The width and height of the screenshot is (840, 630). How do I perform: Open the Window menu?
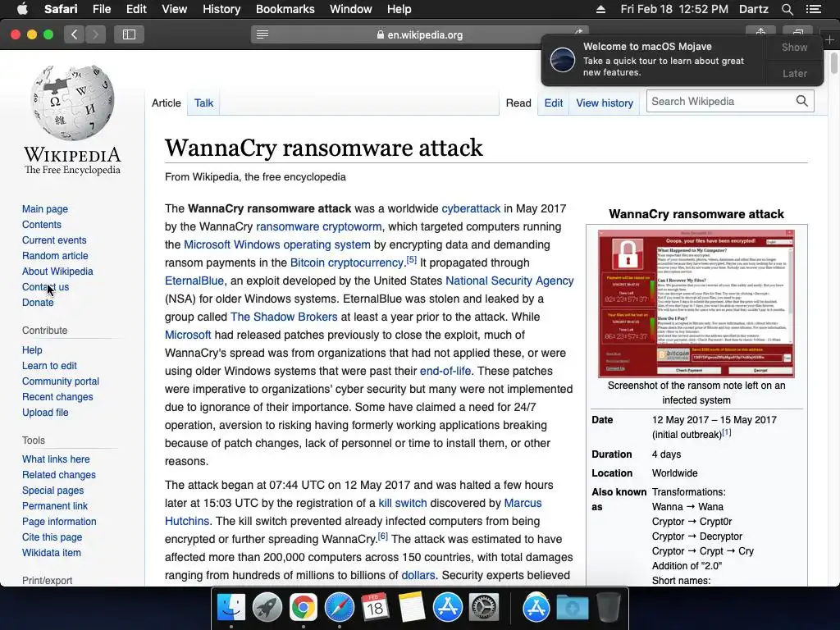351,9
